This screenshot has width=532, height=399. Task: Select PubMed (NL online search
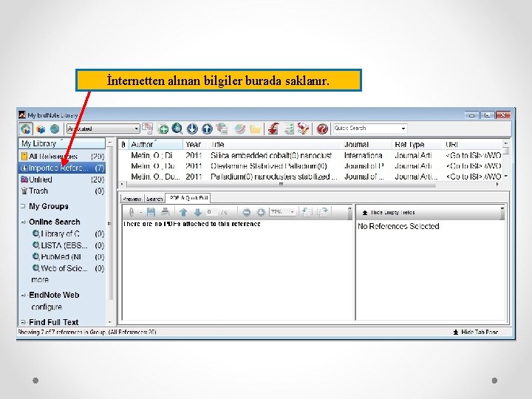click(68, 257)
